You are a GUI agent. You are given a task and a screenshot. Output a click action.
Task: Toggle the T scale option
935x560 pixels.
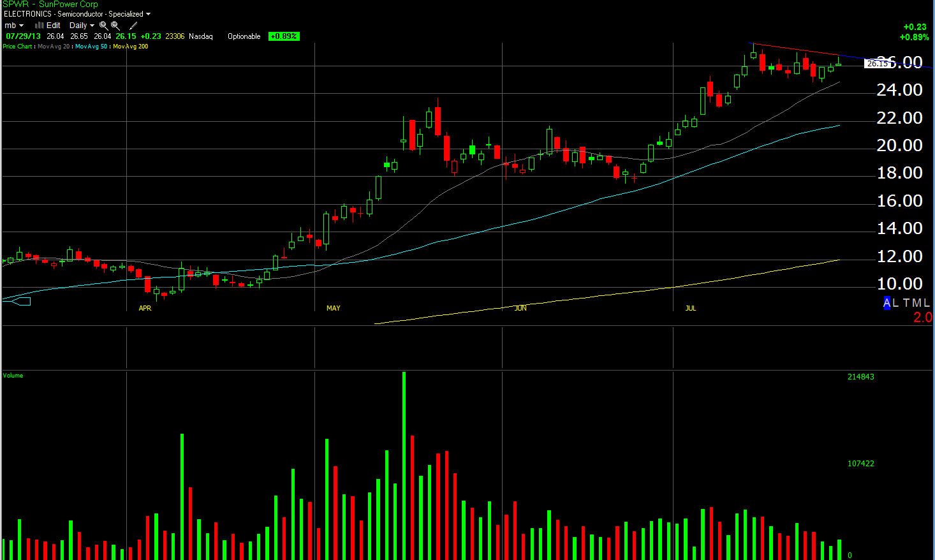point(906,303)
